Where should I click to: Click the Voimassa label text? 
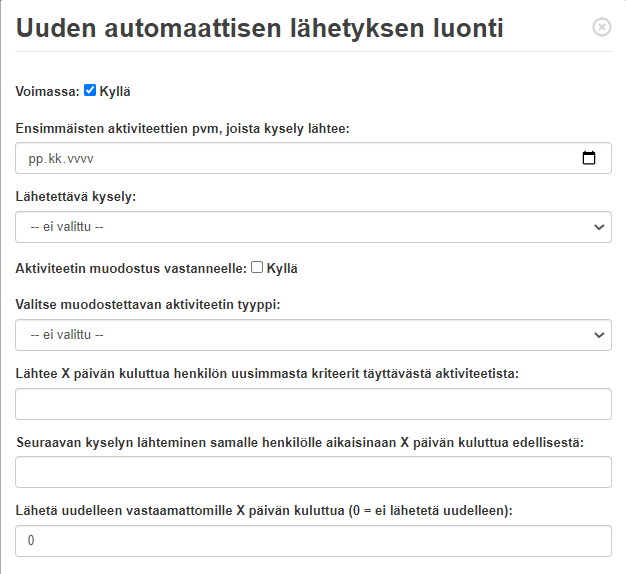[x=48, y=91]
